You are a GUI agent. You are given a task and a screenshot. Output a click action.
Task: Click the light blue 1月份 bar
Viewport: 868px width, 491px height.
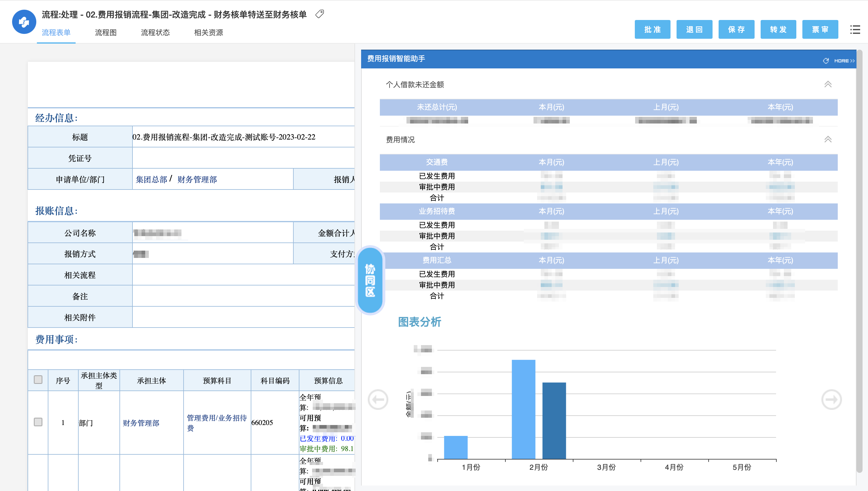[x=455, y=447]
